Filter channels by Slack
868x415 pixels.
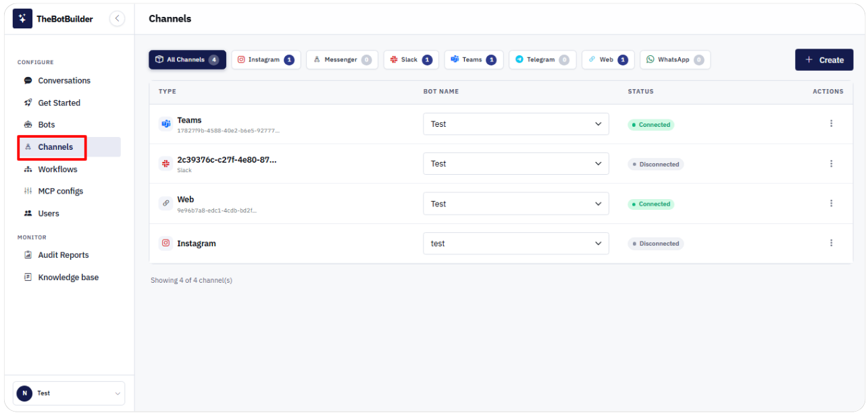[411, 59]
